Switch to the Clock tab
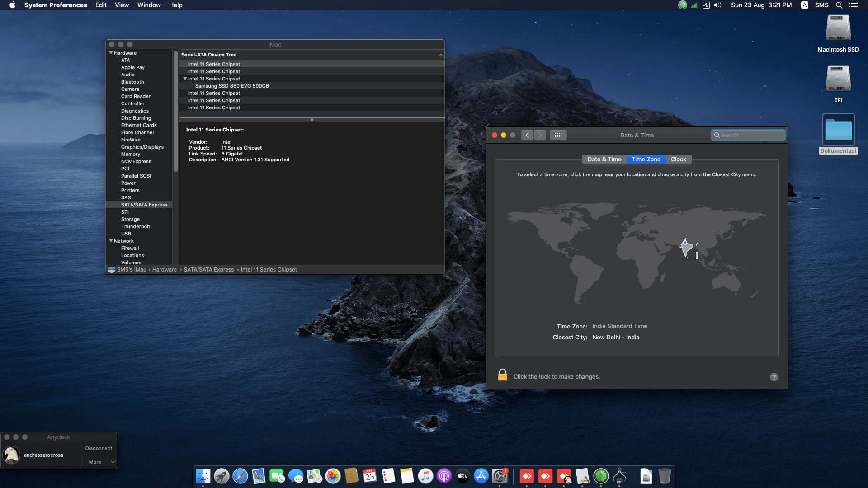The image size is (868, 488). click(678, 159)
